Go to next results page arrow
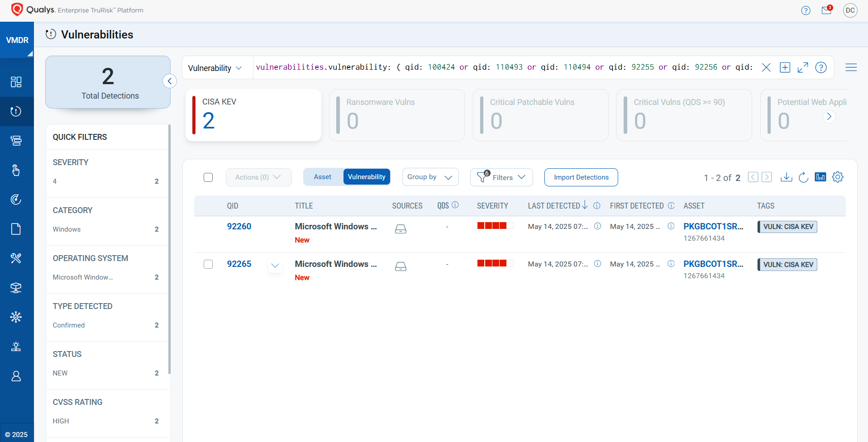The width and height of the screenshot is (868, 442). [767, 177]
